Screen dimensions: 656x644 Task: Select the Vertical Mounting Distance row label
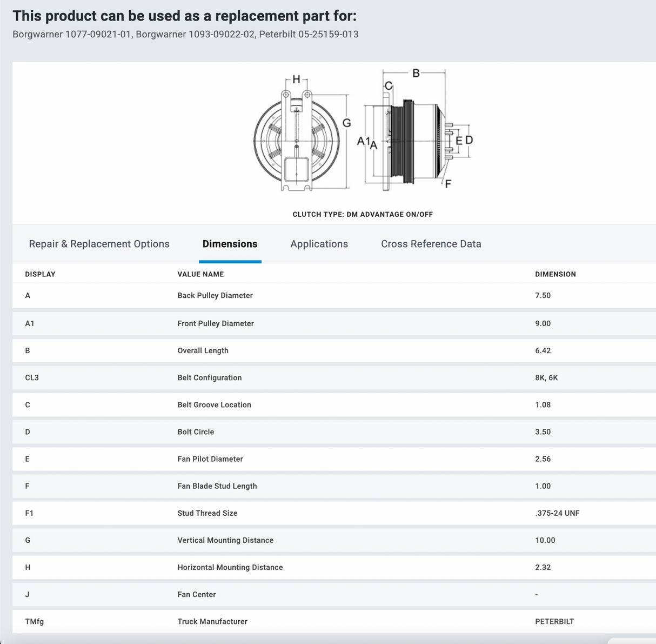225,540
